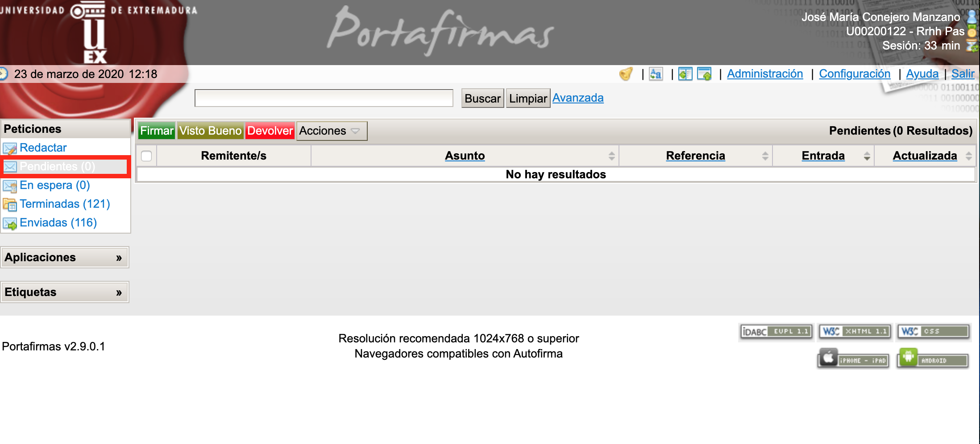
Task: Click the hide header panel icon
Action: pyautogui.click(x=704, y=74)
